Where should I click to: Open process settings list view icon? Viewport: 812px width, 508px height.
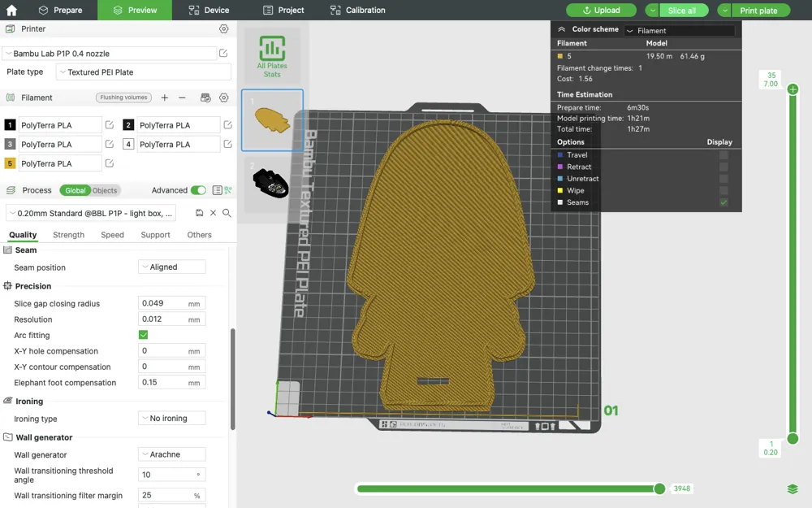pos(218,190)
